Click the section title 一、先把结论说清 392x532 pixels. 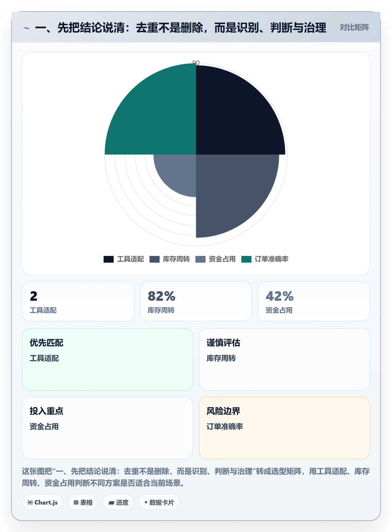pyautogui.click(x=181, y=28)
